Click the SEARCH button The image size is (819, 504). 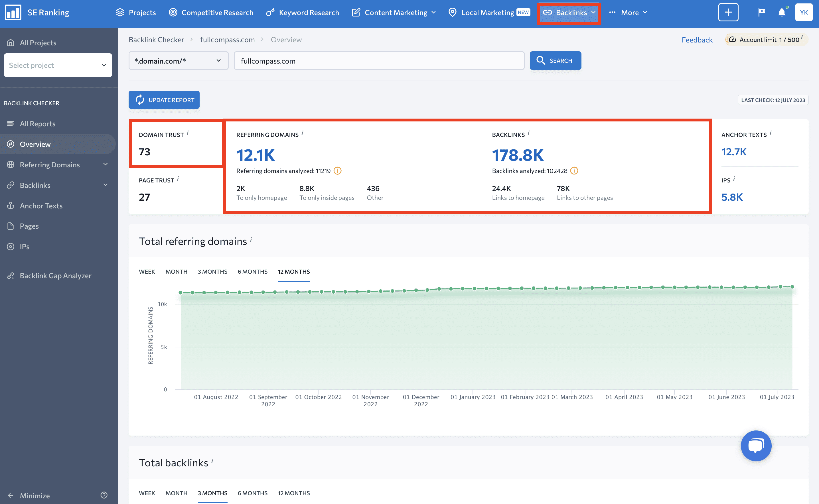pos(555,61)
